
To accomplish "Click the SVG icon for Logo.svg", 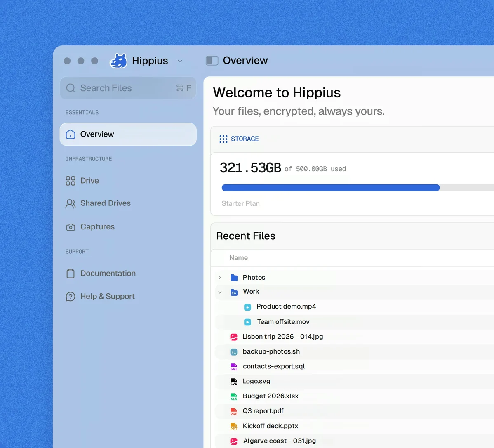I will [x=234, y=382].
